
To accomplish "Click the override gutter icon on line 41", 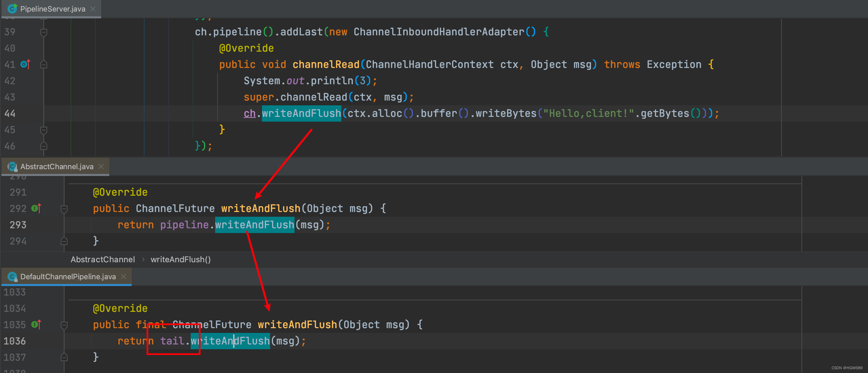I will click(25, 64).
